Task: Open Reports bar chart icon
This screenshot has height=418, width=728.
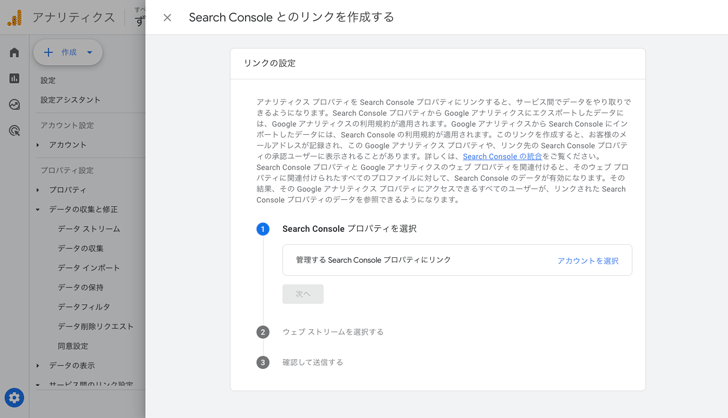Action: [14, 78]
